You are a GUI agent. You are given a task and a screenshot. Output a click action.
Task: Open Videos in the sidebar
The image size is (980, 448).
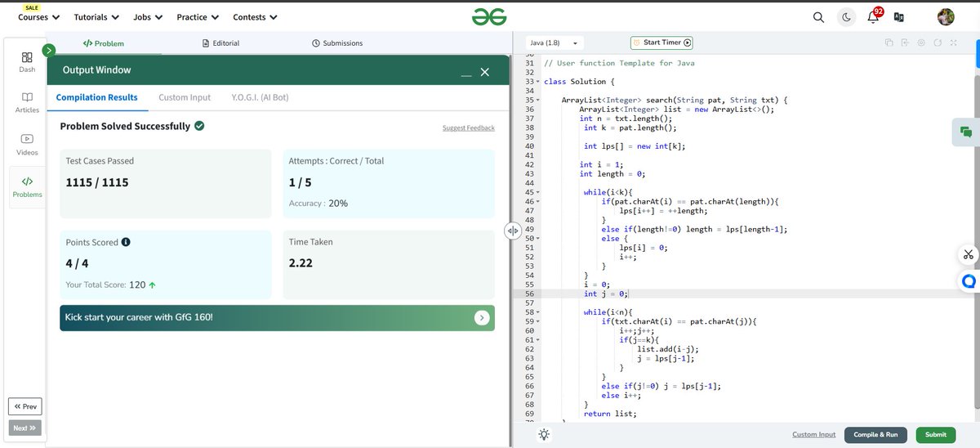point(27,145)
